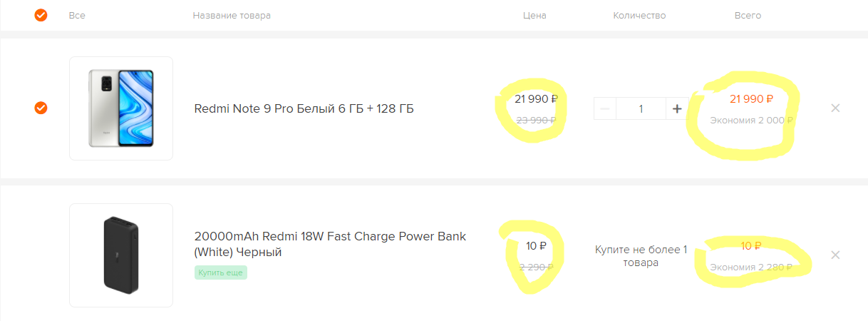Click the Экономия 2 280 ₽ savings text
Screen dimensions: 868x321
tap(751, 267)
